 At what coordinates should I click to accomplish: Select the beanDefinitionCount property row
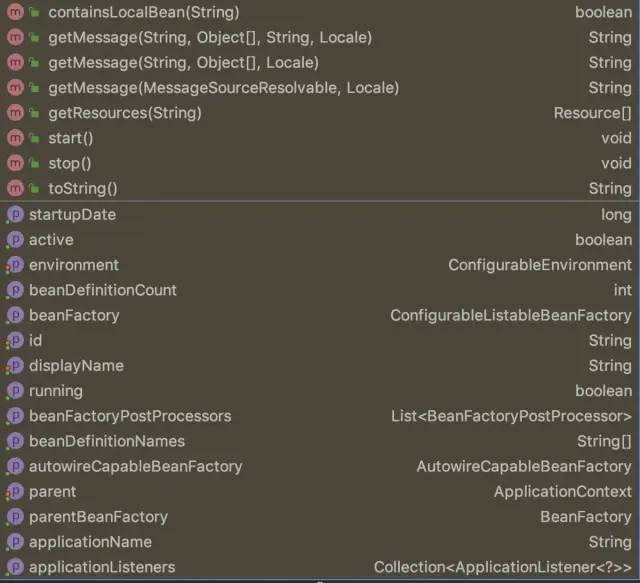click(x=102, y=290)
